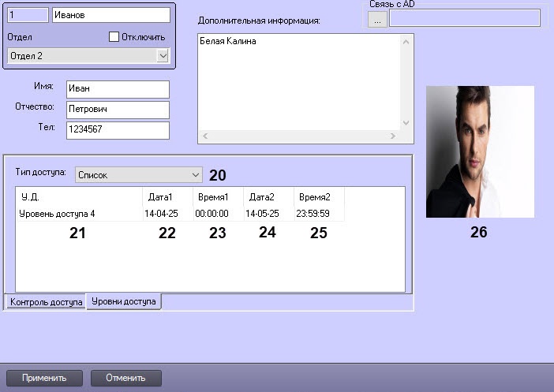Click the scroll down arrow in additional info box
Screen dimensions: 554x392
point(406,123)
